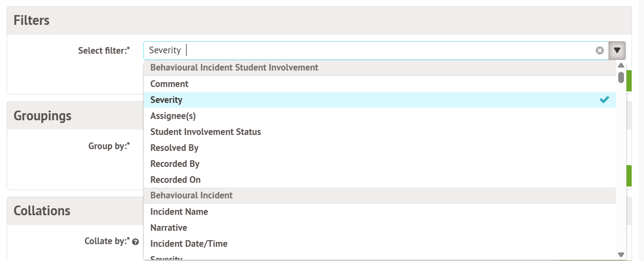Select Student Involvement Status option
This screenshot has height=261, width=644.
(206, 132)
